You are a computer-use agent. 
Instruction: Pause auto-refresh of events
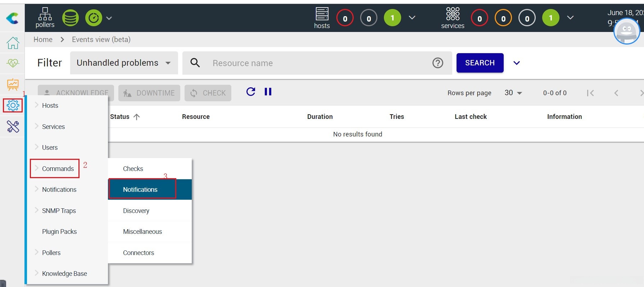[x=268, y=92]
